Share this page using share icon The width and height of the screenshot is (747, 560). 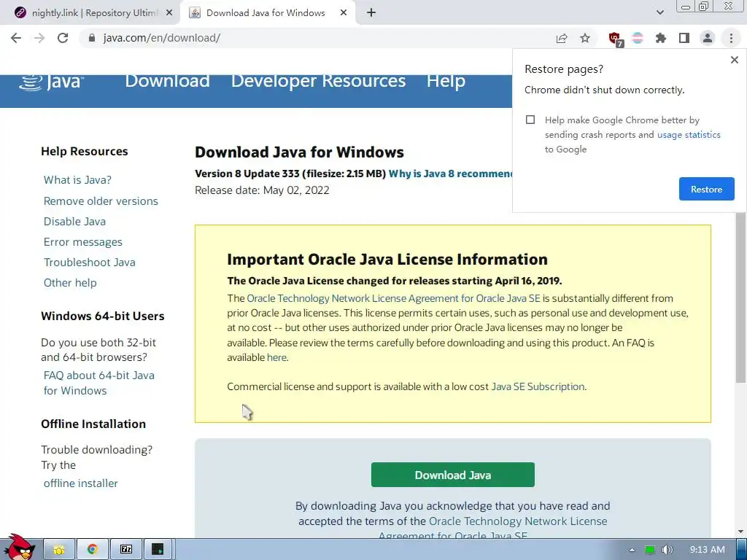click(x=562, y=38)
